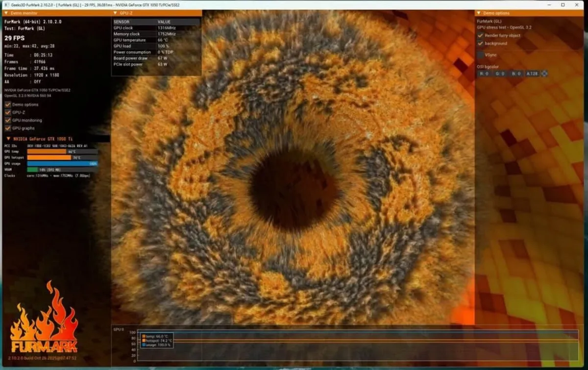Enable the VSync checkbox
The image size is (588, 370).
(x=481, y=55)
